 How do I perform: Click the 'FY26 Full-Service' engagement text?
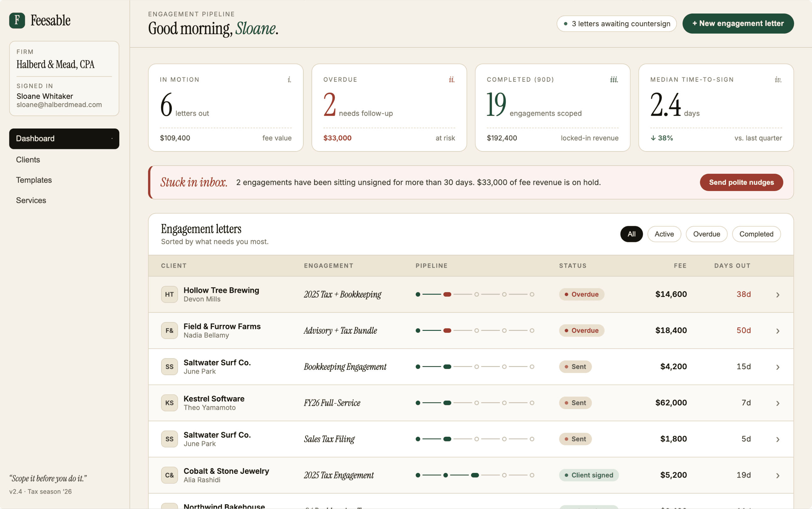click(x=332, y=403)
